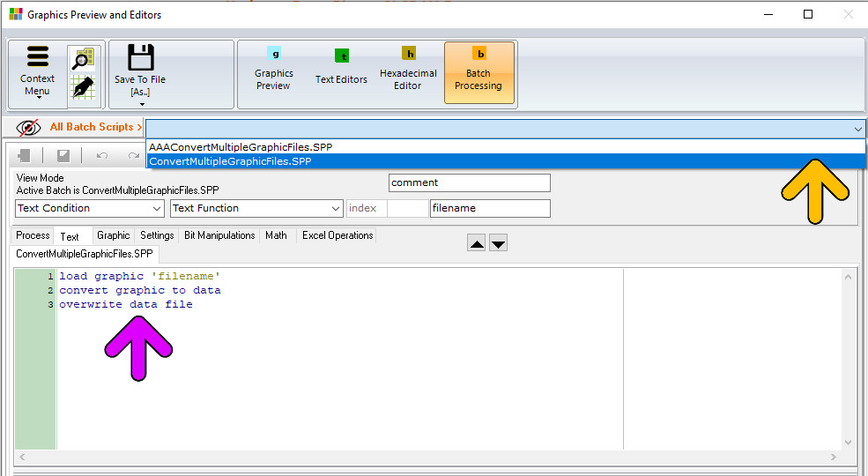
Task: Open the Text Condition dropdown
Action: point(90,208)
